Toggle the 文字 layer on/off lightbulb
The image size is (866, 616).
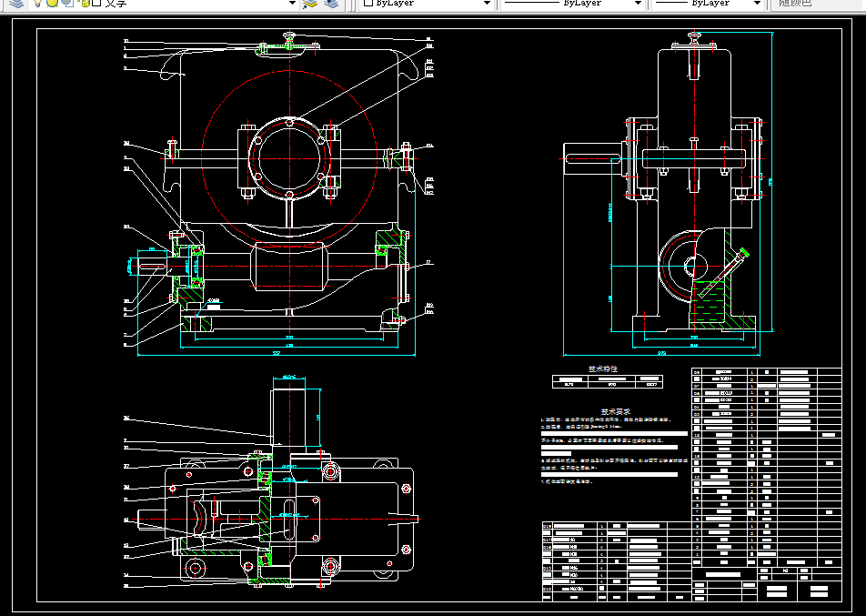[37, 3]
